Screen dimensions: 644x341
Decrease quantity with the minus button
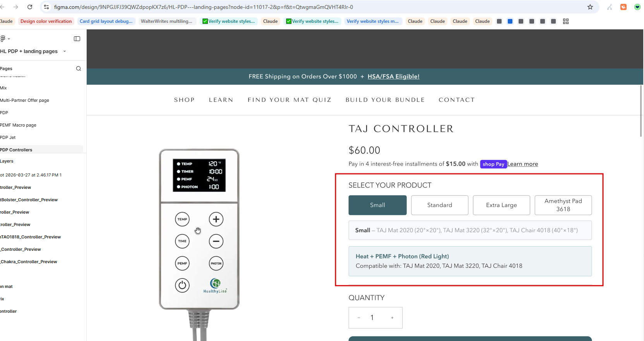[x=359, y=318]
